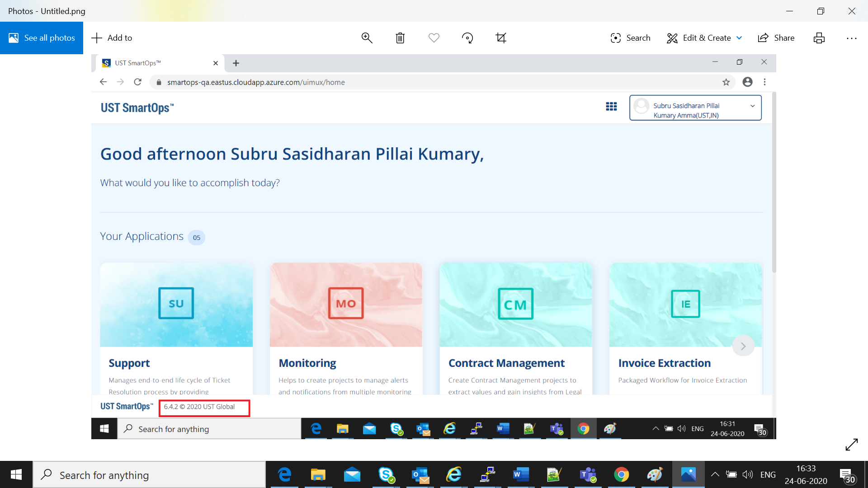Open Outlook from the taskbar
Image resolution: width=868 pixels, height=488 pixels.
[420, 475]
